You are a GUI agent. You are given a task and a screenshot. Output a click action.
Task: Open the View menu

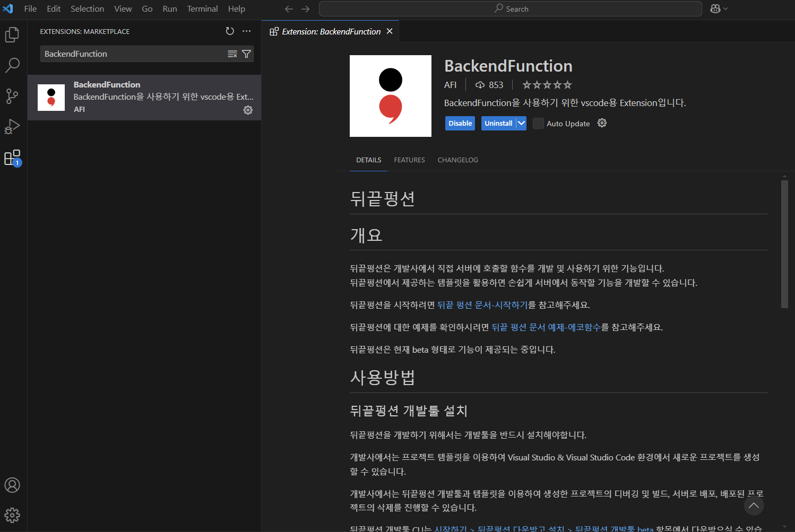[123, 9]
